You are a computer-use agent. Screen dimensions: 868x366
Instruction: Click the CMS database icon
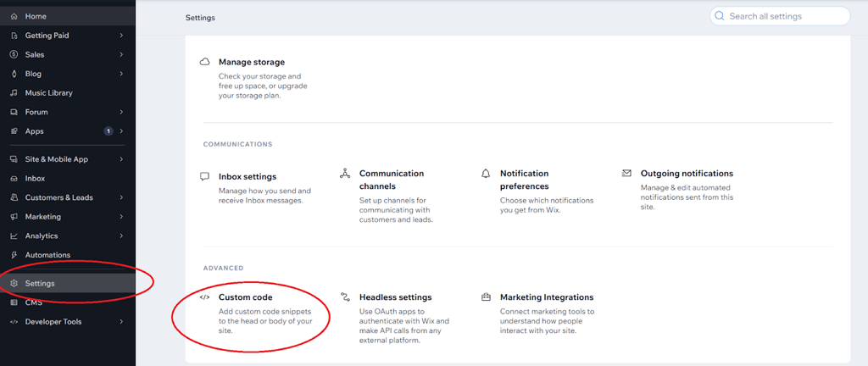(14, 302)
